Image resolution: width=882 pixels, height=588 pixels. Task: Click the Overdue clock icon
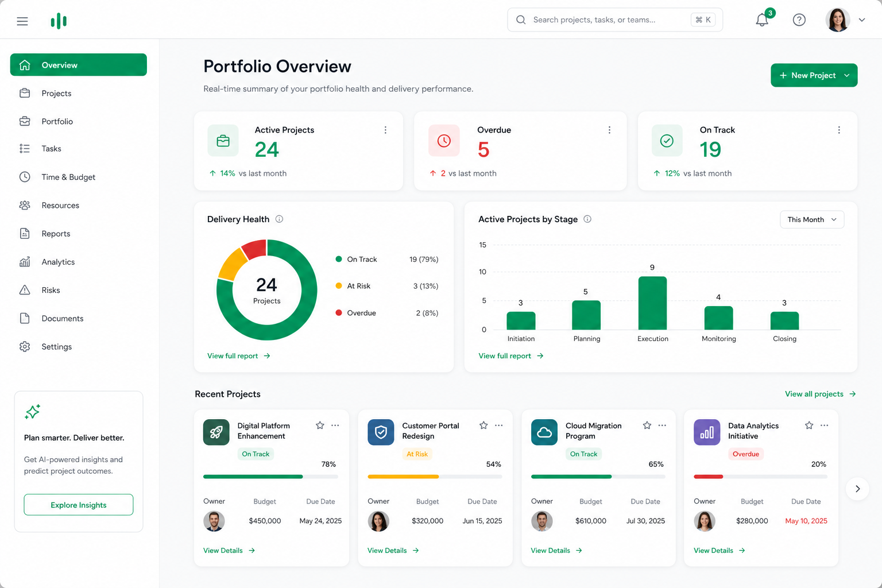click(x=444, y=141)
